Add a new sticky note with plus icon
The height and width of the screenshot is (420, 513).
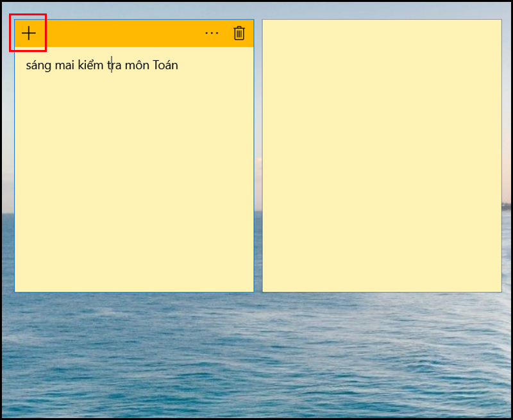click(29, 33)
